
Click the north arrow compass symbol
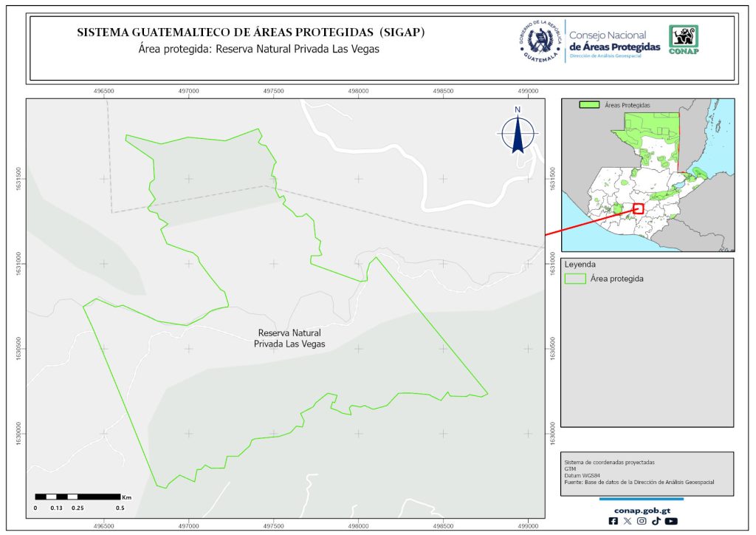coord(518,131)
